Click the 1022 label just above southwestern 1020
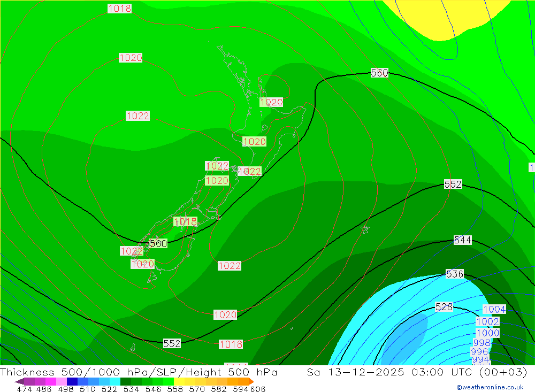This screenshot has height=392, width=535. [x=132, y=251]
